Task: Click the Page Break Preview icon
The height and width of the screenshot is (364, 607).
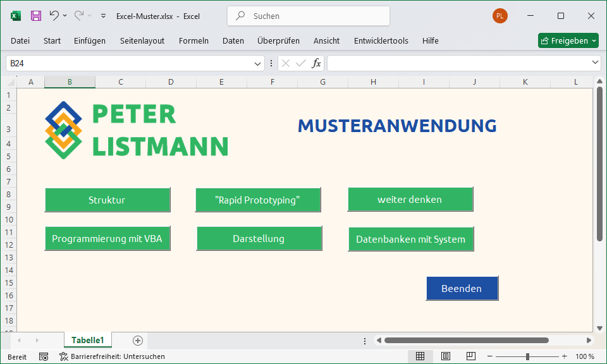Action: point(471,356)
